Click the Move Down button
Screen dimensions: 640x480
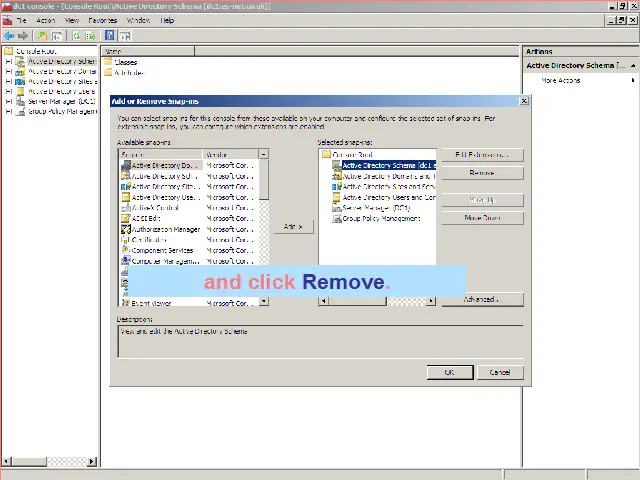coord(482,218)
